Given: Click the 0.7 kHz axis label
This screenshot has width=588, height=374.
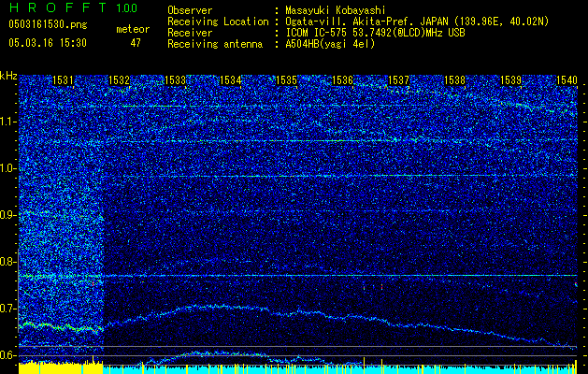Looking at the screenshot, I should coord(7,309).
